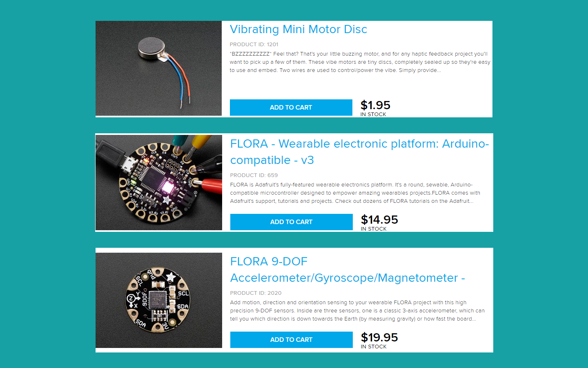Click IN STOCK under the $14.95 price
The height and width of the screenshot is (368, 588).
click(374, 229)
